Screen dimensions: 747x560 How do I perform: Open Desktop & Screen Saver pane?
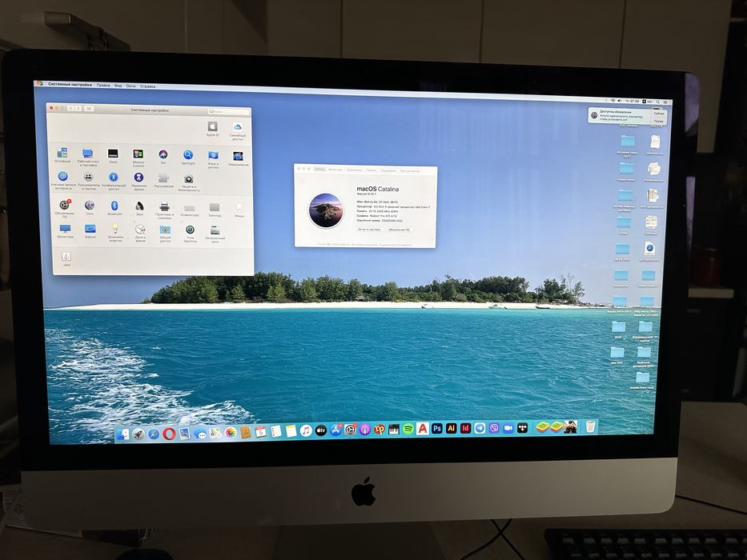(x=87, y=156)
